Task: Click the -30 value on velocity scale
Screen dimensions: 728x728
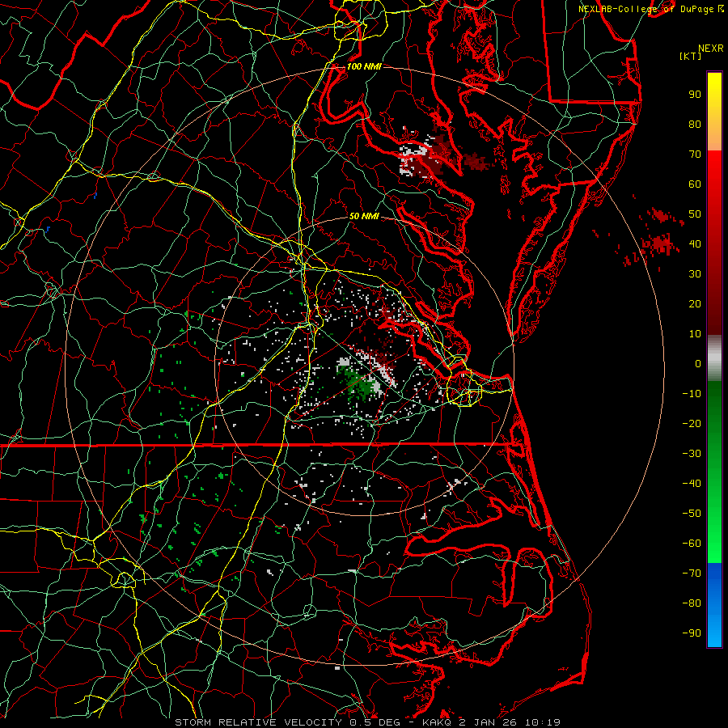Action: (x=692, y=454)
